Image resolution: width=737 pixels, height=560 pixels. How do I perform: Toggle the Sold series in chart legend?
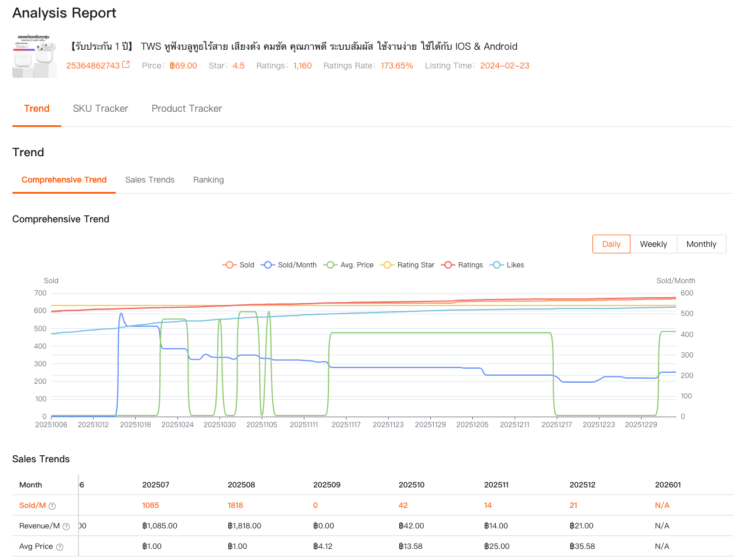(238, 265)
